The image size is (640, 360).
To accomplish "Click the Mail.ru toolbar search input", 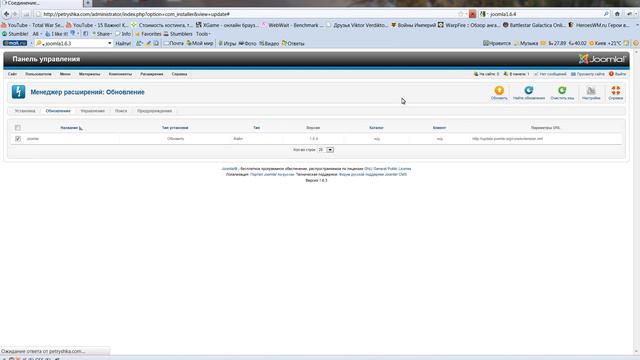I will 74,43.
